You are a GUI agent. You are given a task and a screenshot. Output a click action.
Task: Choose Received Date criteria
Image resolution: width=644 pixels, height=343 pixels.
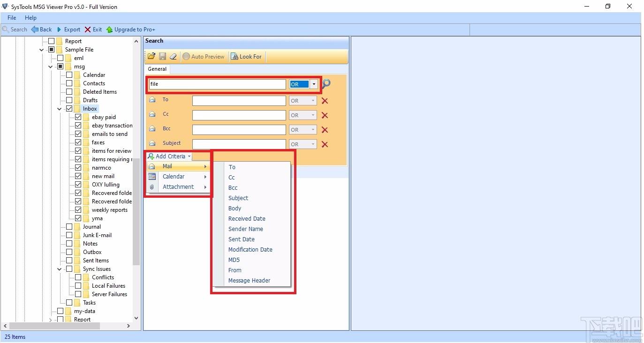[247, 219]
